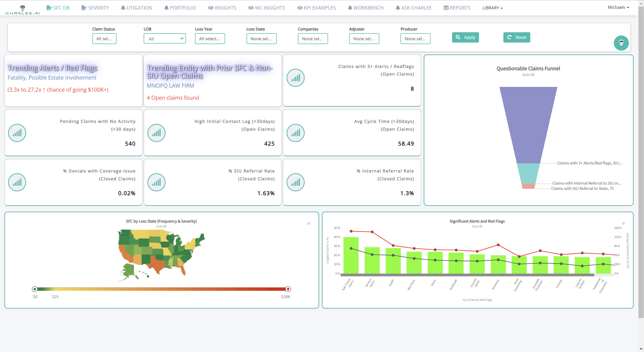The image size is (644, 352).
Task: Click the Apply filters button
Action: point(465,37)
